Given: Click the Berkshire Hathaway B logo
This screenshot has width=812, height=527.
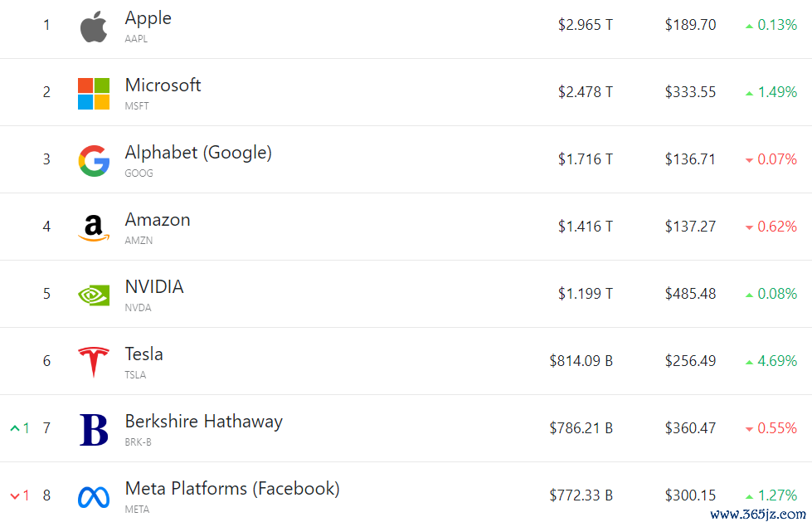Looking at the screenshot, I should pyautogui.click(x=94, y=430).
